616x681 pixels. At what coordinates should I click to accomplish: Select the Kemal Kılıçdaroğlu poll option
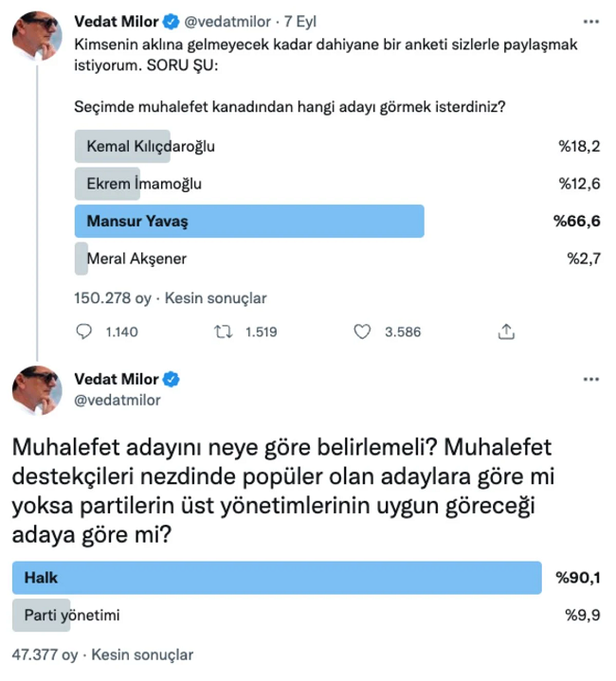pyautogui.click(x=337, y=147)
